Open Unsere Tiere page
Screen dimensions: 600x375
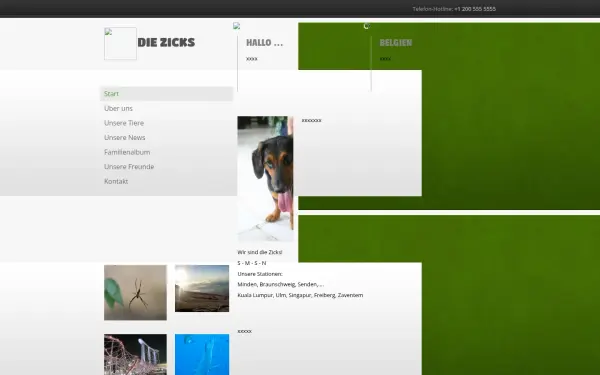tap(124, 123)
